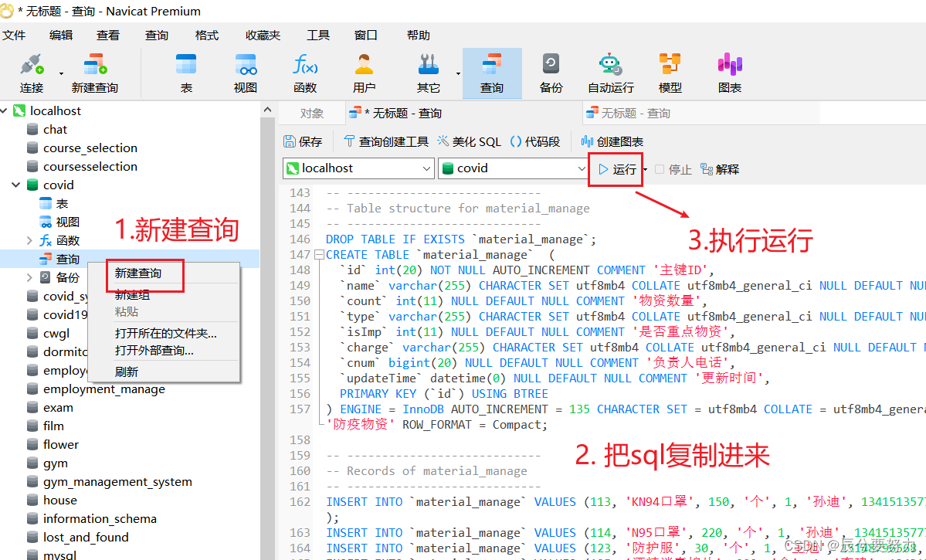
Task: Open the localhost connection dropdown
Action: point(358,168)
